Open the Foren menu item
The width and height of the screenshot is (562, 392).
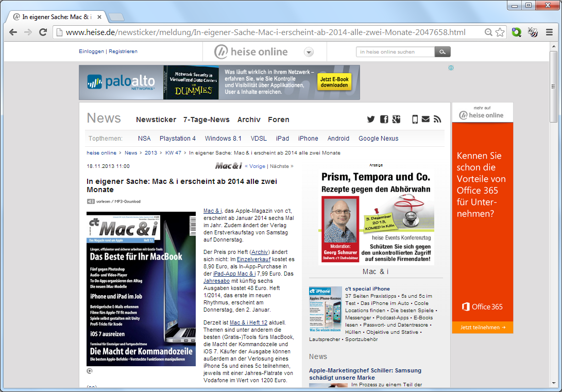(279, 120)
